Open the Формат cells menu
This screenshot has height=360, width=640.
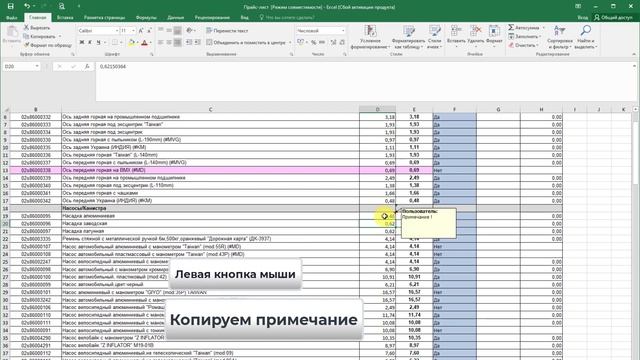[x=494, y=37]
